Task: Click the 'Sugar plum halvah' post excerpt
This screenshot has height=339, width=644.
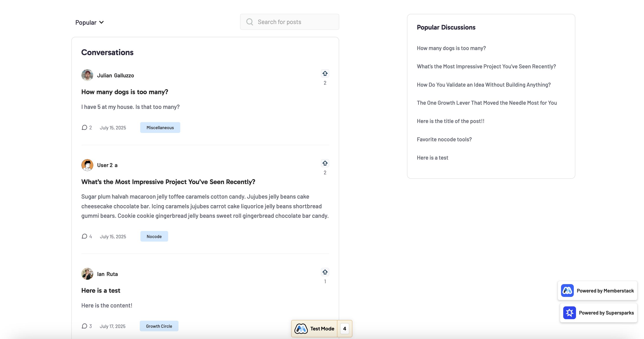Action: pyautogui.click(x=205, y=206)
